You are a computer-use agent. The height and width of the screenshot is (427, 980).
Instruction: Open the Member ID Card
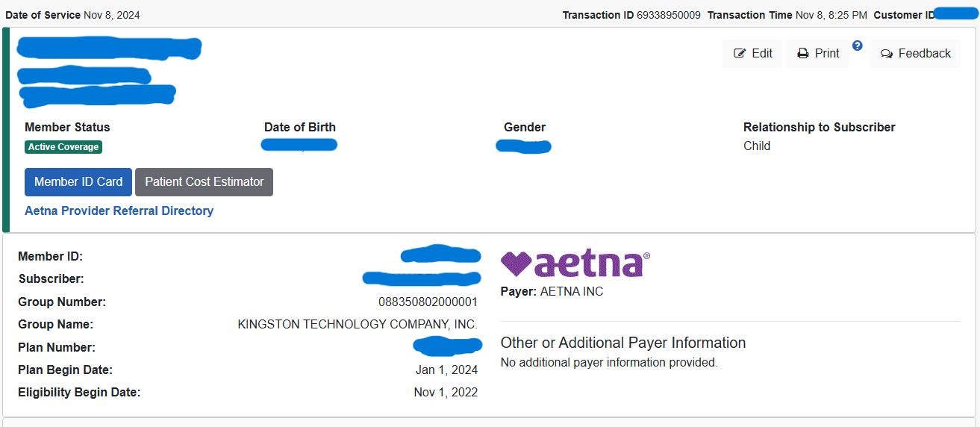coord(78,182)
